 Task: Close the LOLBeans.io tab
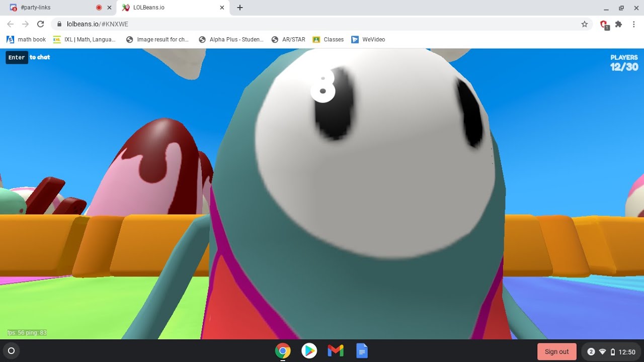click(x=222, y=8)
